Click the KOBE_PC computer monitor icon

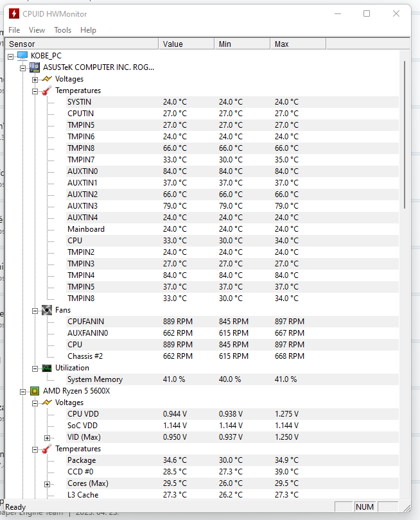pos(22,55)
